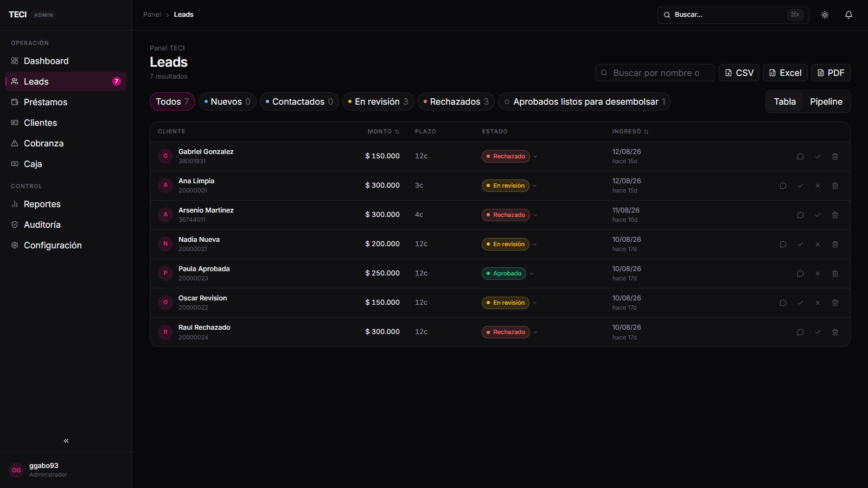868x488 pixels.
Task: Filter by Aprobados listos para desembolsar
Action: [x=584, y=102]
